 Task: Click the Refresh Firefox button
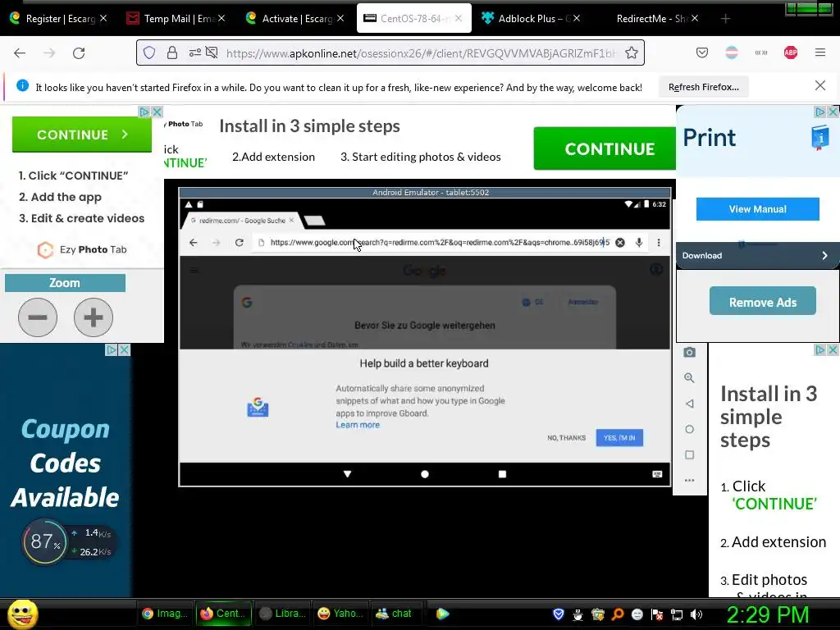(703, 87)
